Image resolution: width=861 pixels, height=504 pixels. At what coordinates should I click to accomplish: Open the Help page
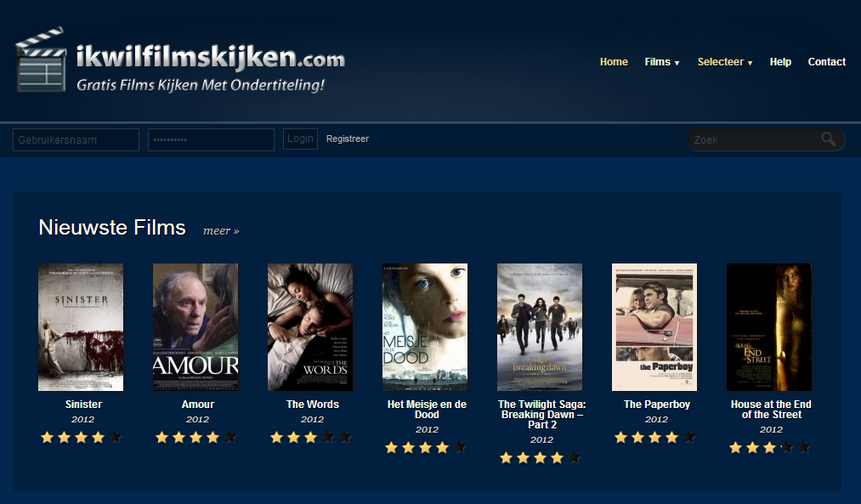[779, 62]
